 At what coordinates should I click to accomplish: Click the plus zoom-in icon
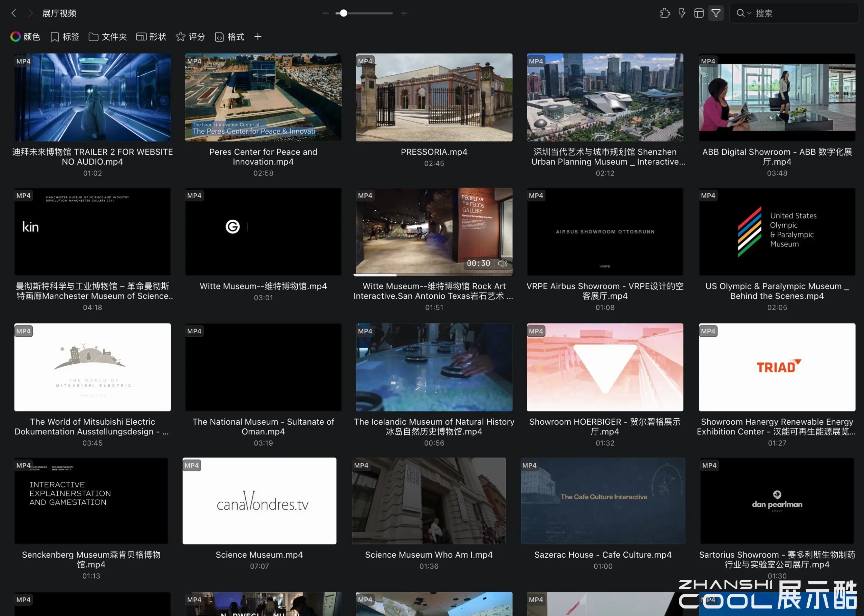404,13
